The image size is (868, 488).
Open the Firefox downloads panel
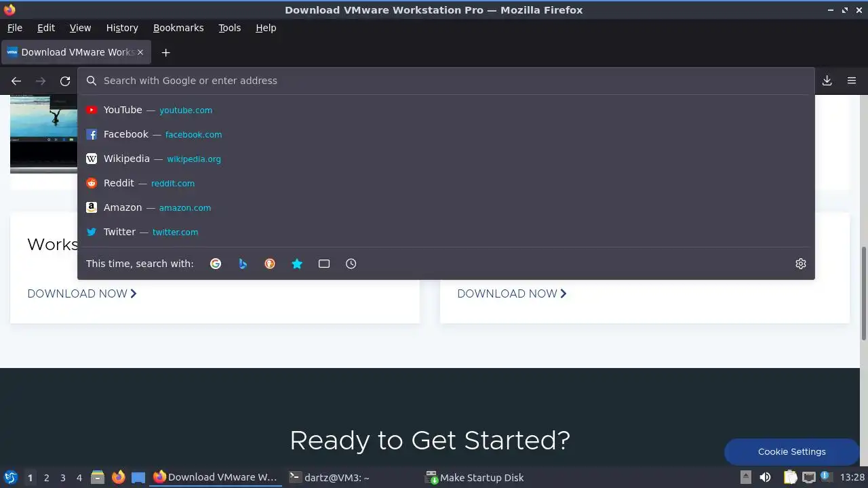(x=827, y=81)
